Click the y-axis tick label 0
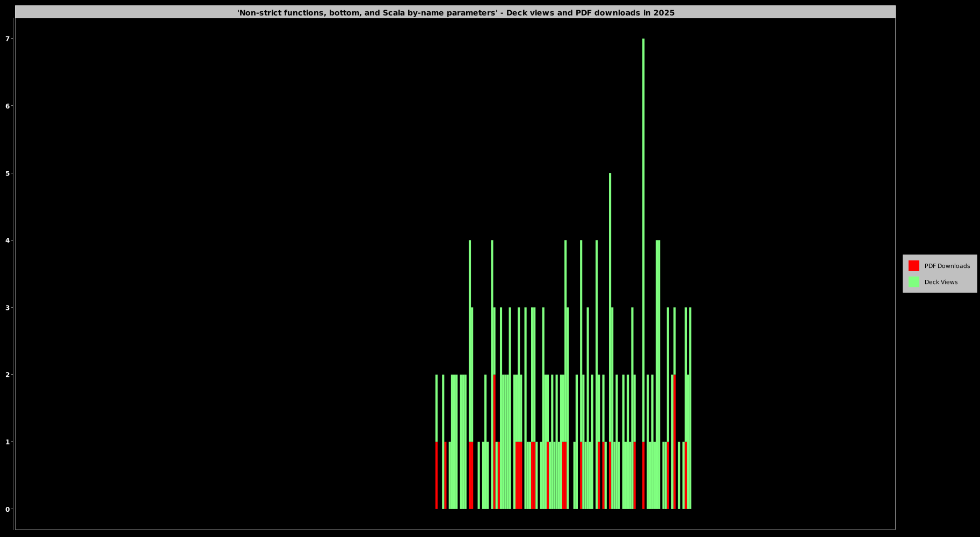Image resolution: width=980 pixels, height=537 pixels. click(x=8, y=509)
